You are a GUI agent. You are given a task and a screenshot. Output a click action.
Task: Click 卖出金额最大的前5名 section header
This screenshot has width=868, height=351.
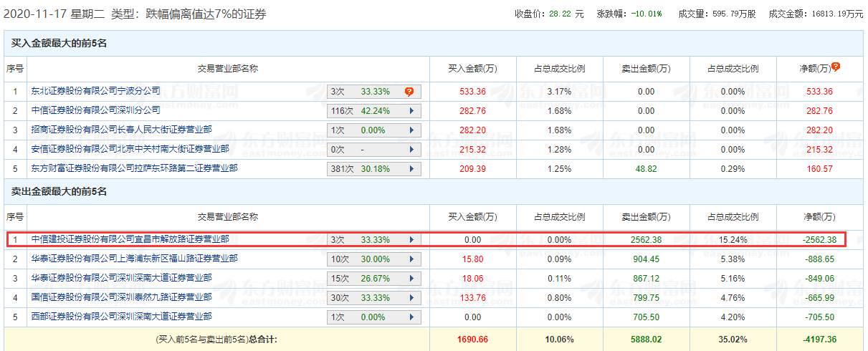click(59, 192)
